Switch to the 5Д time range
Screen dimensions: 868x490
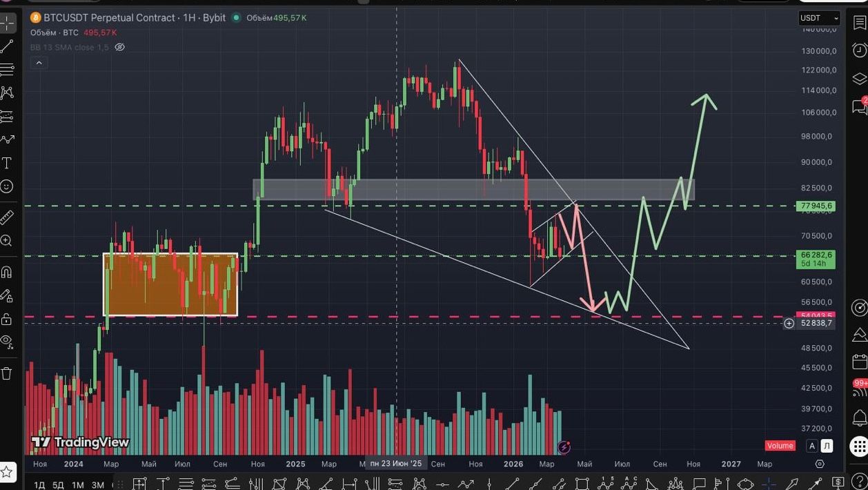point(58,484)
